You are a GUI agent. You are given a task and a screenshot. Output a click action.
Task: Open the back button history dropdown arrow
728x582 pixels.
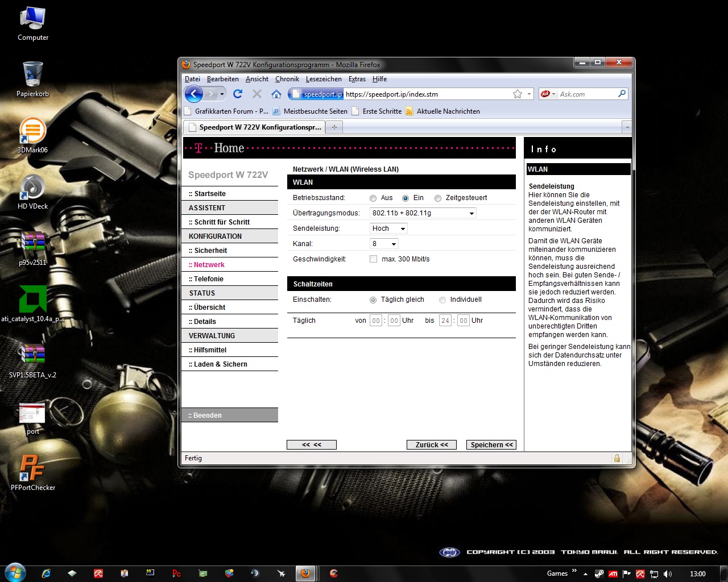[x=222, y=94]
